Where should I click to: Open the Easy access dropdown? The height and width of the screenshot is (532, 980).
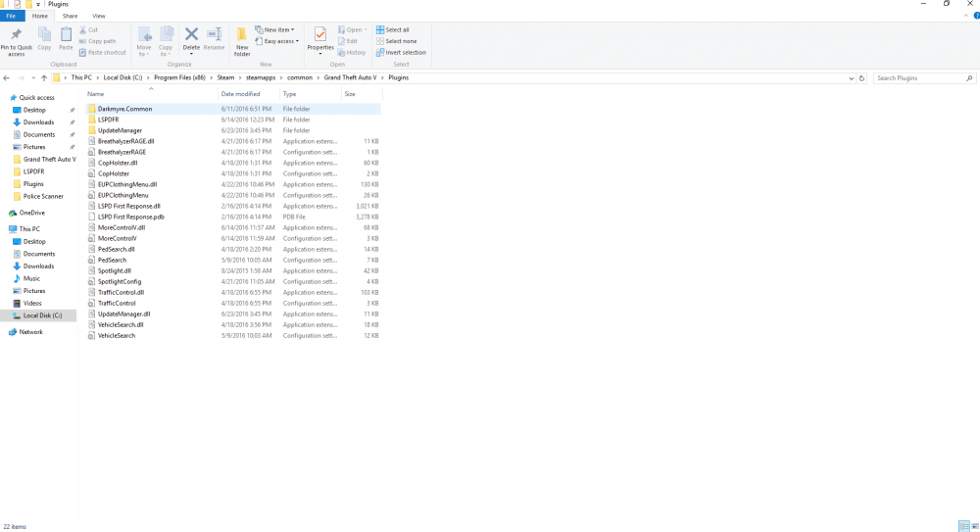277,41
